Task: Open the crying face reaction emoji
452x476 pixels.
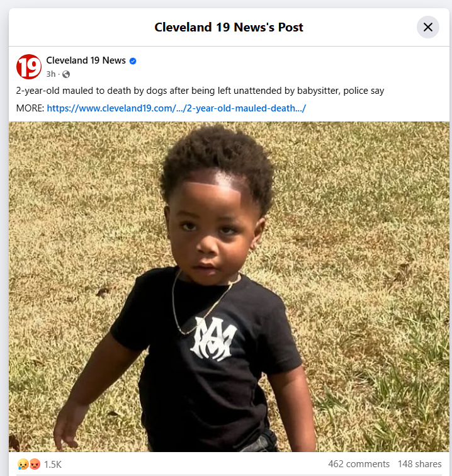Action: coord(23,464)
